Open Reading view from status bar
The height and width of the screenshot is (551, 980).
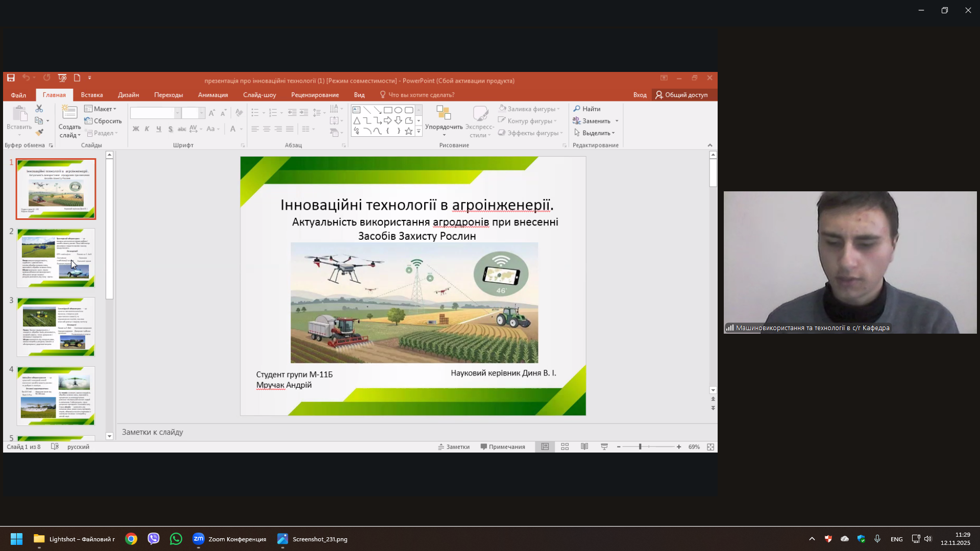(584, 447)
